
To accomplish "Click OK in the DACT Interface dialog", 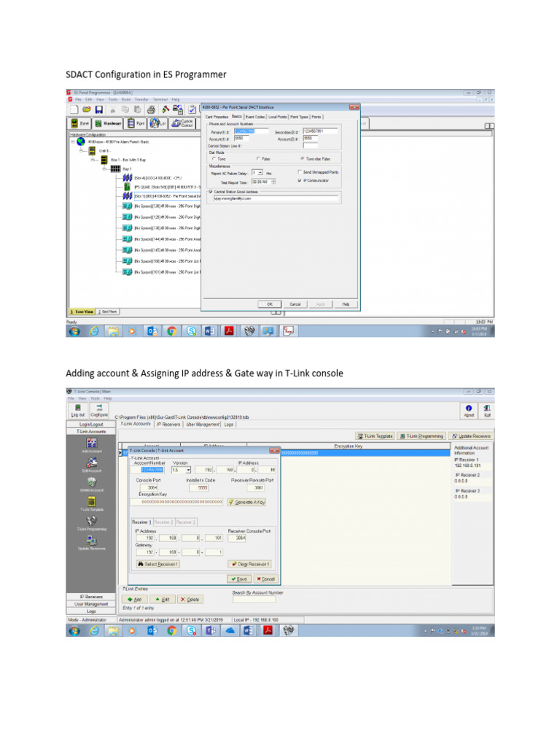I will [270, 304].
